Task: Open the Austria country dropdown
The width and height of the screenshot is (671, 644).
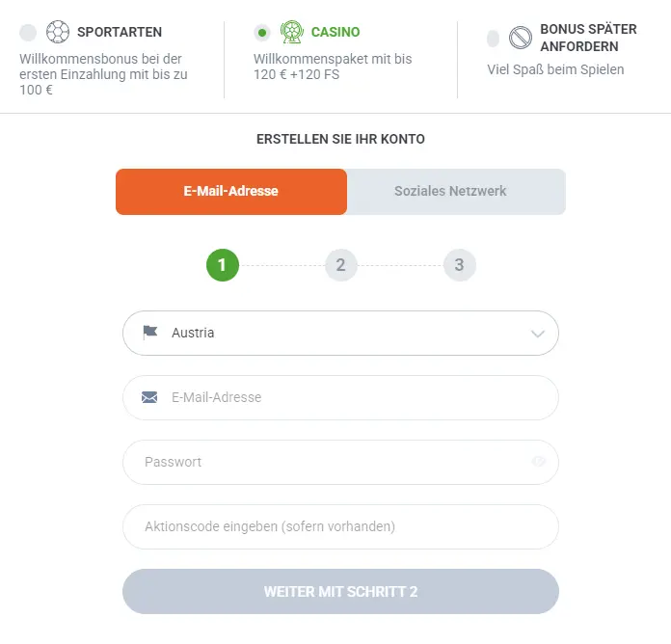Action: (x=328, y=333)
